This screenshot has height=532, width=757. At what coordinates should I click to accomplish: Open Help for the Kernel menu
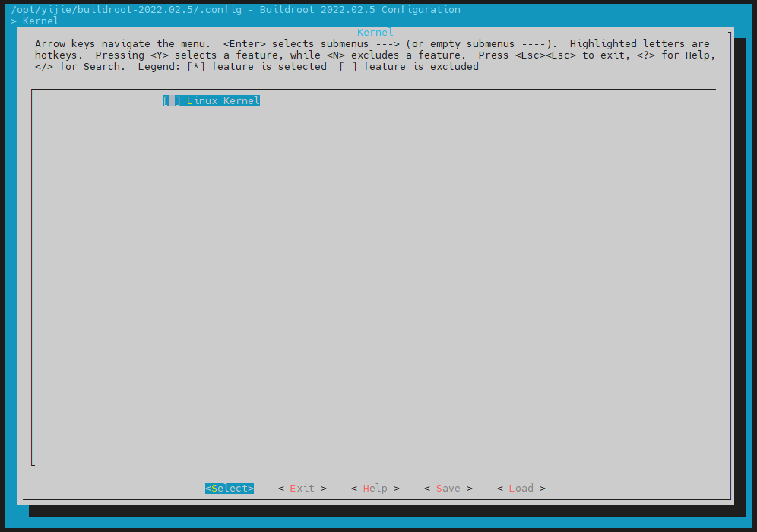375,488
